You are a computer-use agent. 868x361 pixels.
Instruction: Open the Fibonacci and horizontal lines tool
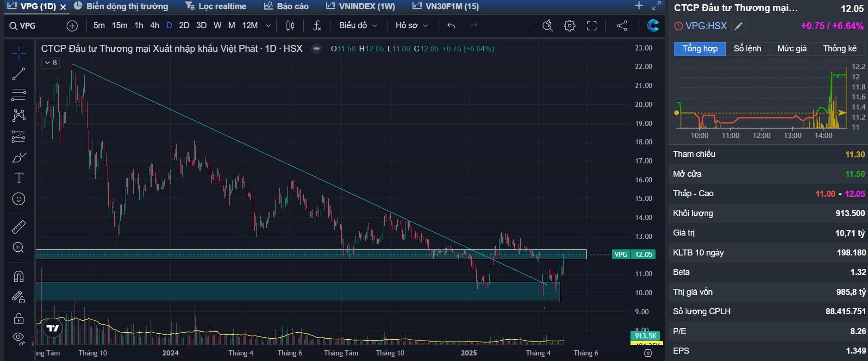click(x=19, y=94)
